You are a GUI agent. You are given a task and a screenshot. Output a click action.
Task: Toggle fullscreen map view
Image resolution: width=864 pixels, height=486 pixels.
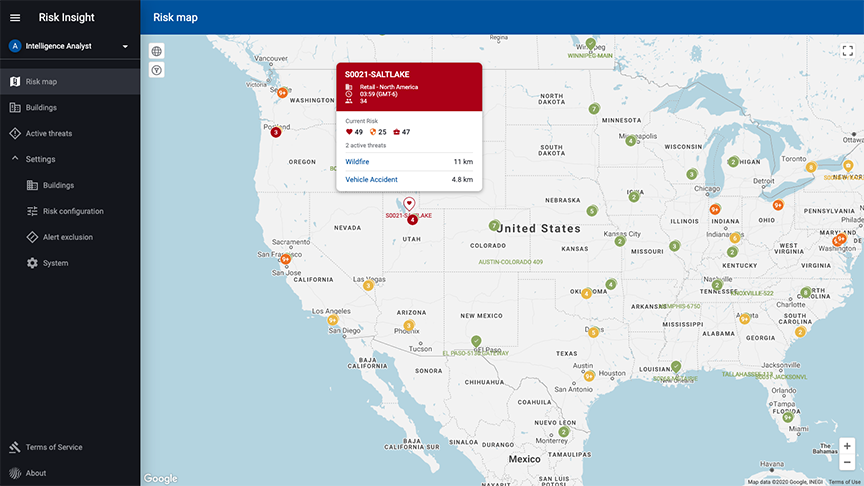[x=847, y=51]
